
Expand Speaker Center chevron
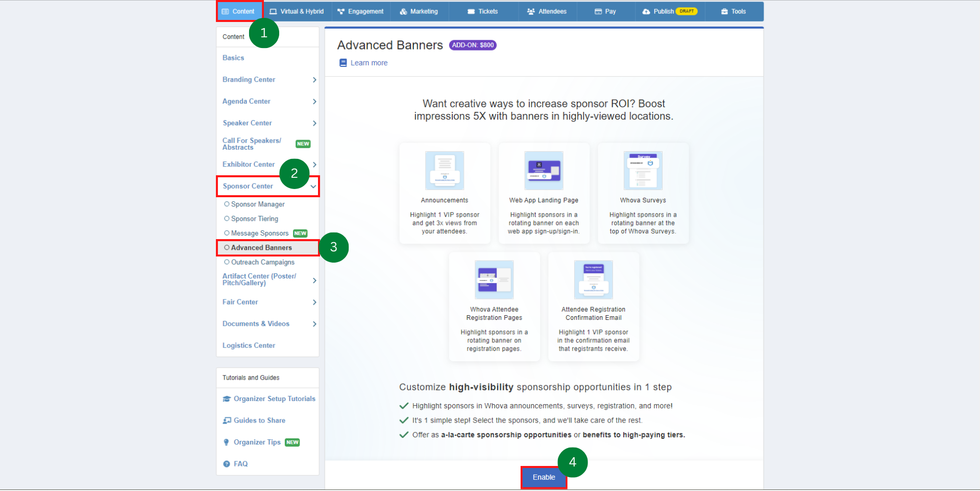[314, 123]
